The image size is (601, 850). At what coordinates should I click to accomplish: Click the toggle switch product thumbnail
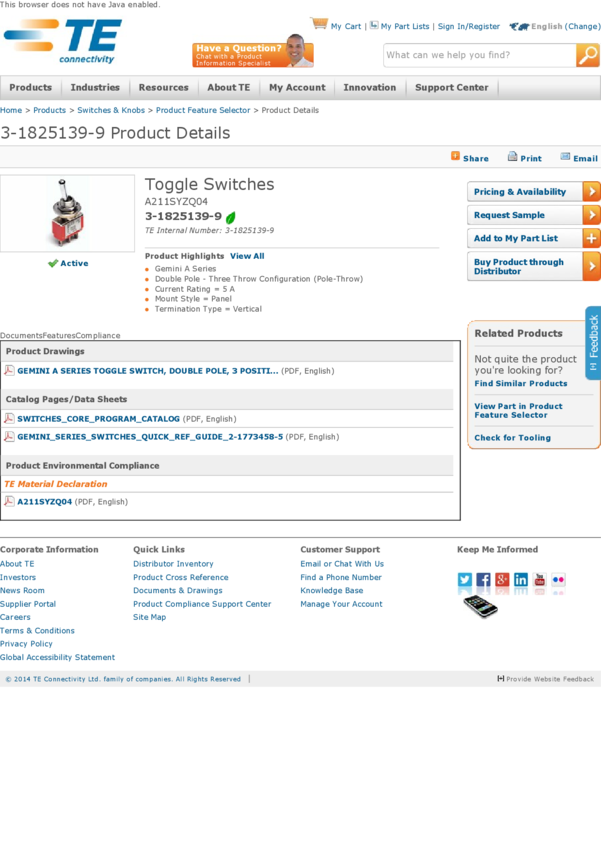(67, 213)
